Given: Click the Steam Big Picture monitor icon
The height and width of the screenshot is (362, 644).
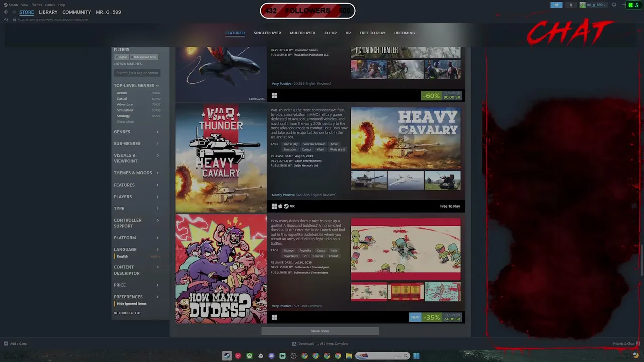Looking at the screenshot, I should (614, 5).
